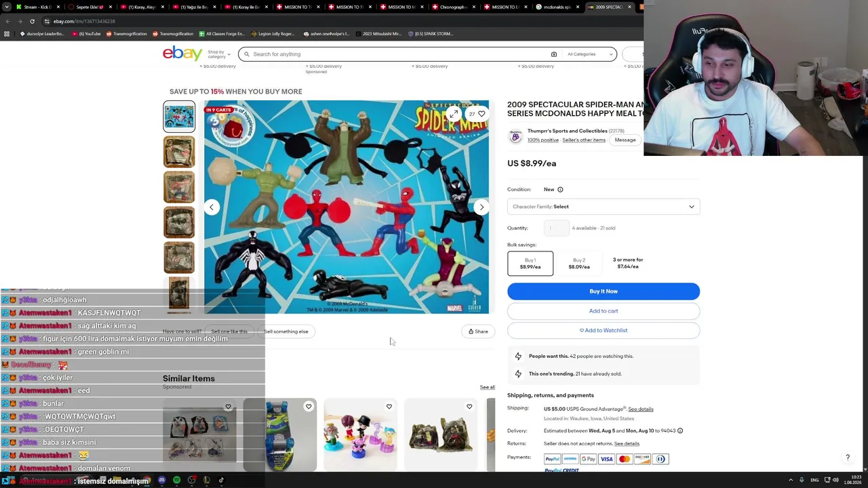Click the delivery estimate info icon
Screen dimensions: 868x488
click(x=680, y=430)
